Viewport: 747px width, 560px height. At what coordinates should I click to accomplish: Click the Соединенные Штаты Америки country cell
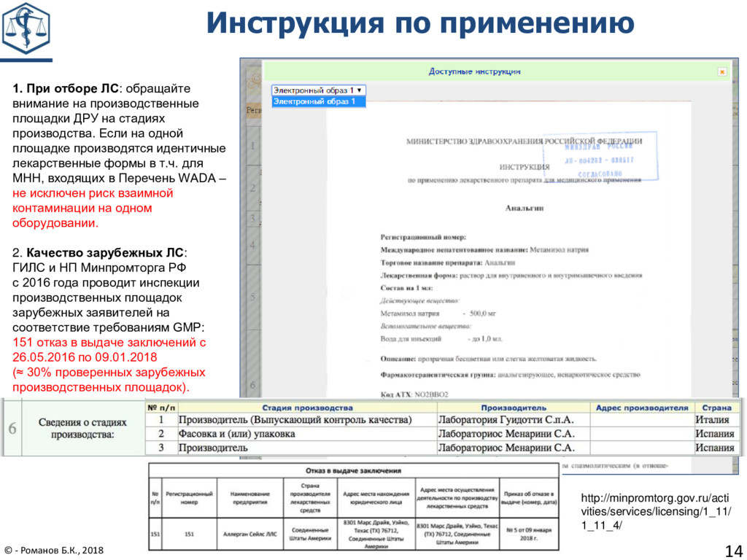tap(309, 534)
